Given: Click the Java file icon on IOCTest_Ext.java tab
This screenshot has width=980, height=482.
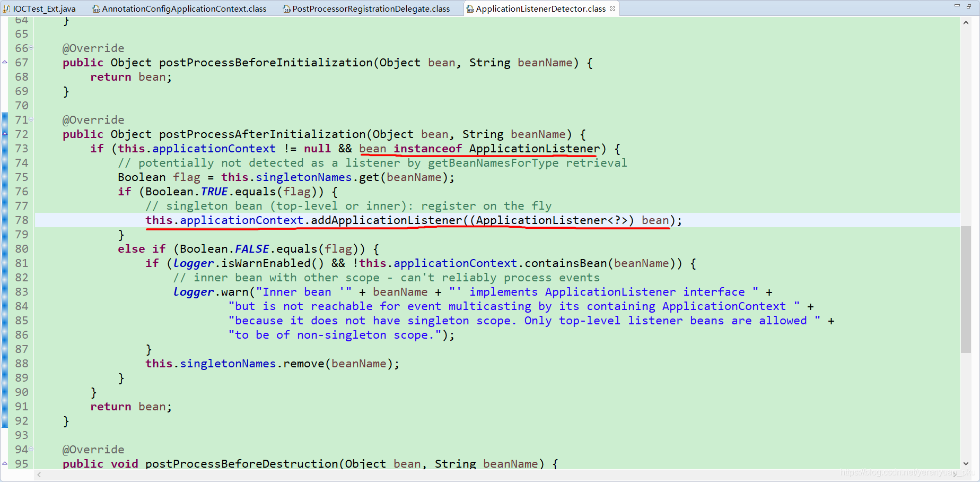Looking at the screenshot, I should pyautogui.click(x=7, y=8).
